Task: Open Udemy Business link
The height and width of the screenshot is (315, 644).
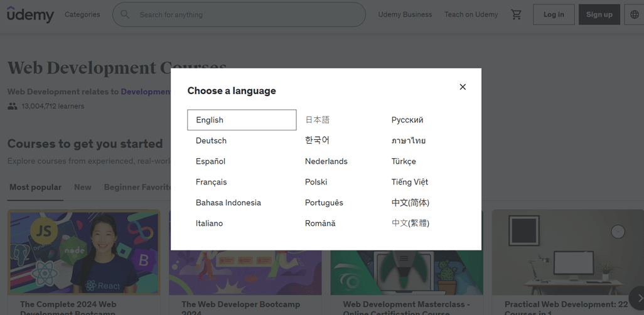Action: pyautogui.click(x=405, y=14)
